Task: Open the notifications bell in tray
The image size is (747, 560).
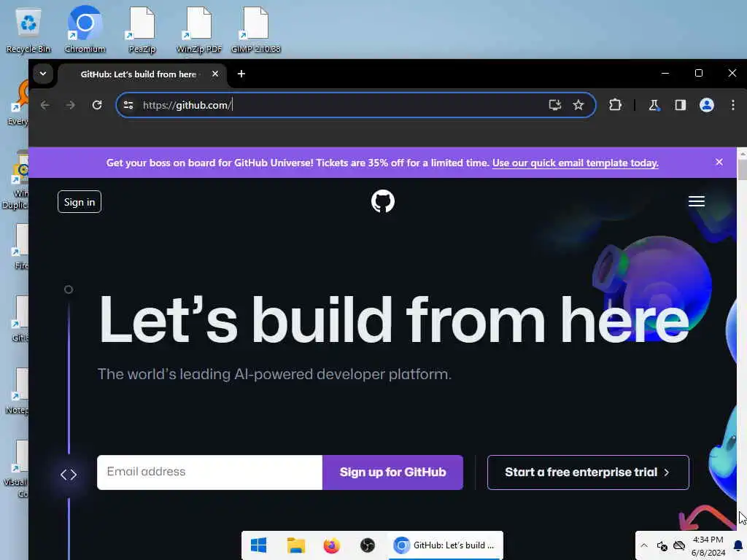Action: [738, 545]
